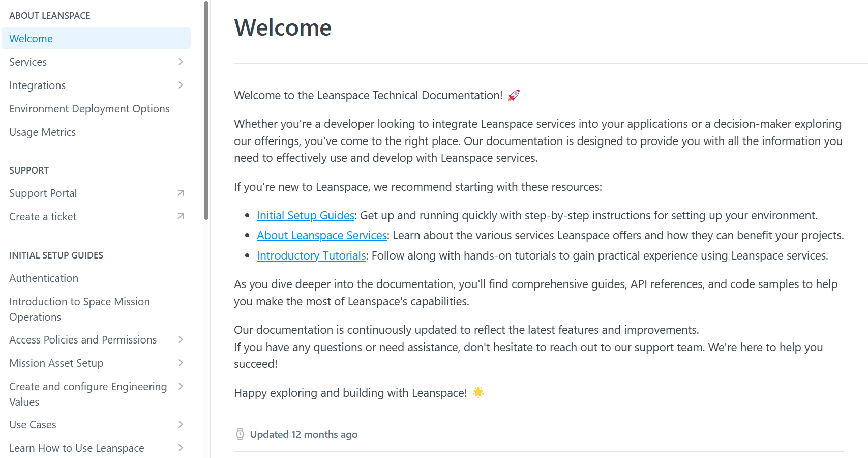
Task: Click the INITIAL SETUP GUIDES heading
Action: [56, 255]
